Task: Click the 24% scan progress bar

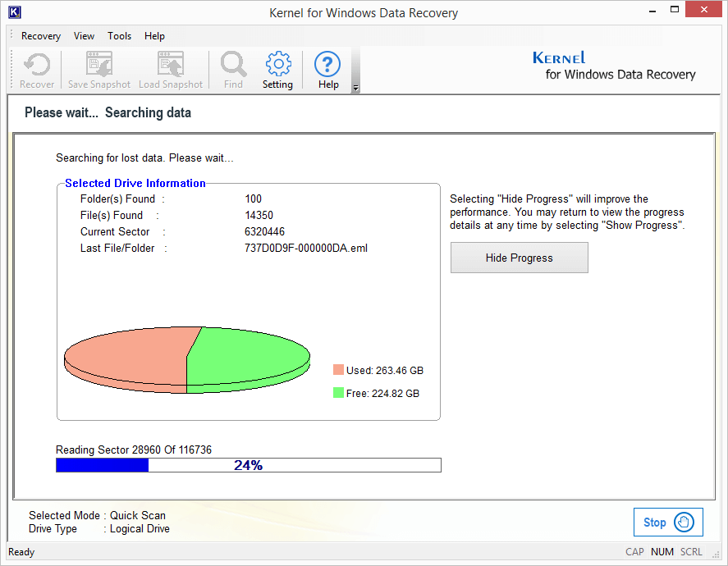Action: 249,465
